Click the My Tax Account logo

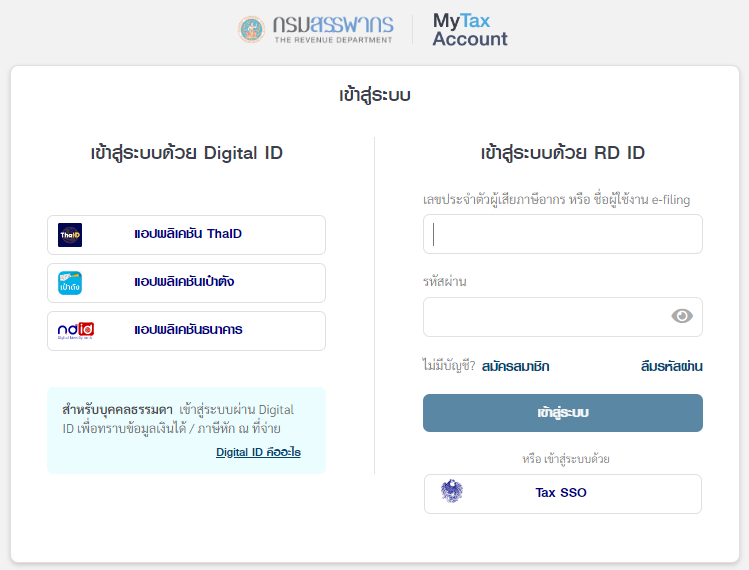pyautogui.click(x=470, y=30)
